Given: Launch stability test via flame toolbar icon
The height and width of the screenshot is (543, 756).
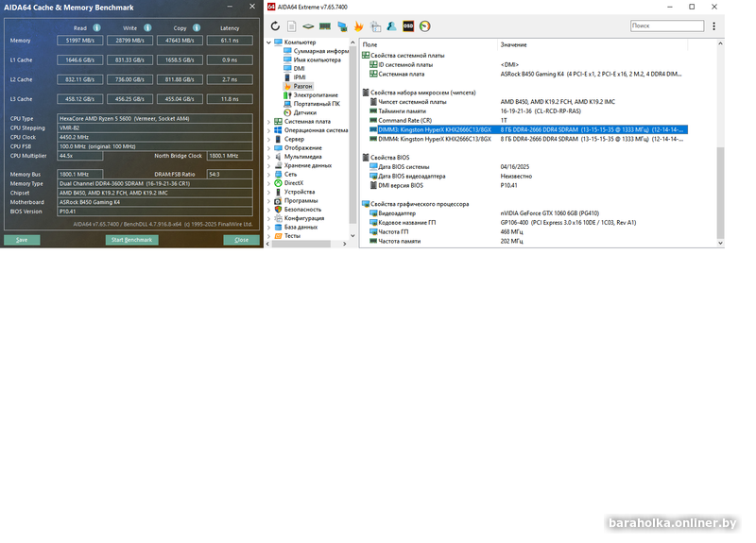Looking at the screenshot, I should pyautogui.click(x=358, y=26).
